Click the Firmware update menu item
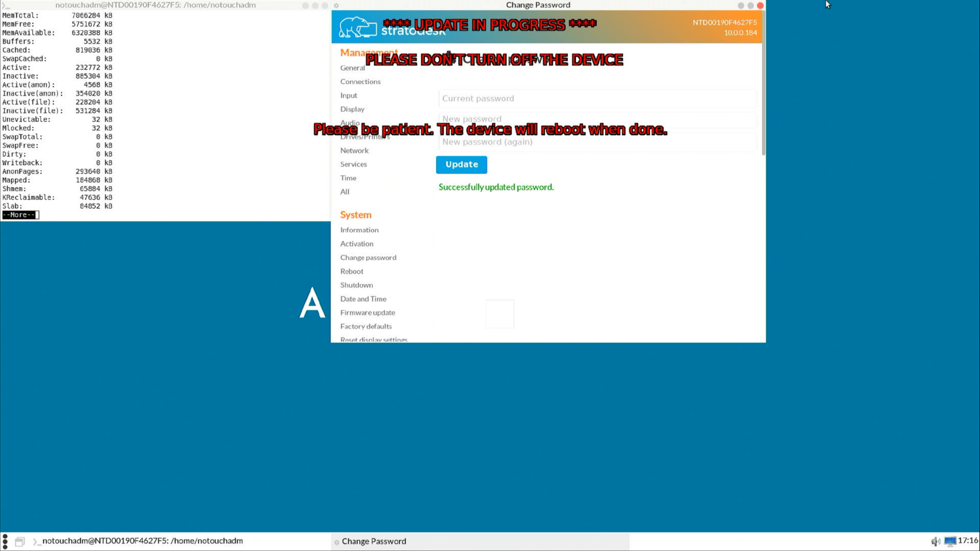Screen dimensions: 980x551 [368, 312]
